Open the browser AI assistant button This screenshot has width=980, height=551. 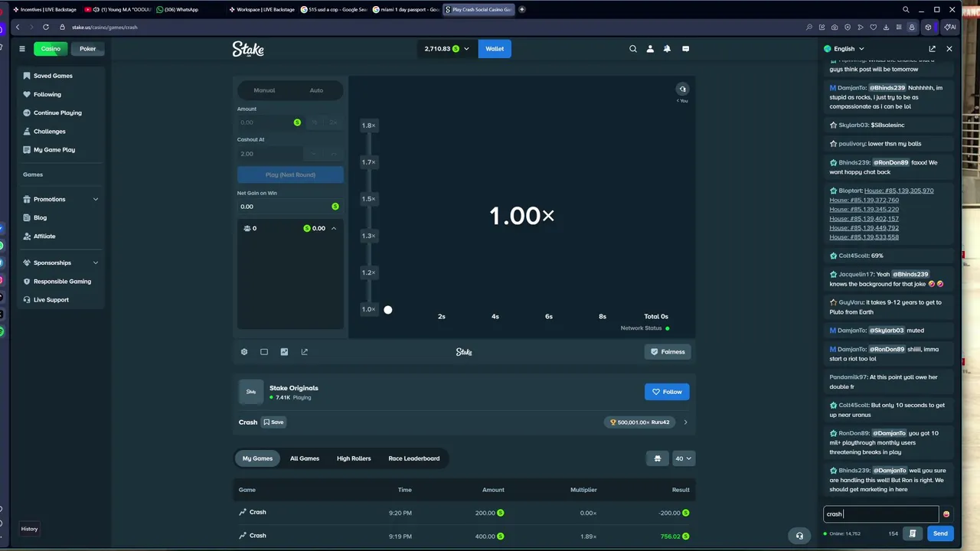[950, 27]
